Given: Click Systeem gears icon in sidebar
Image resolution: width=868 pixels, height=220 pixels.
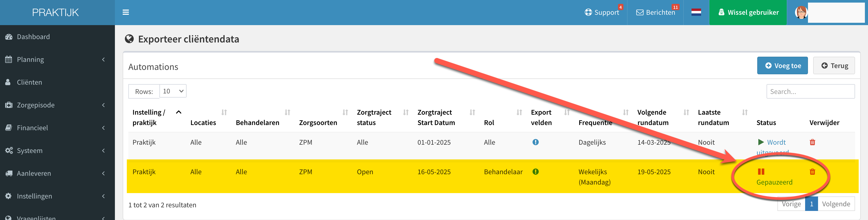Looking at the screenshot, I should point(9,150).
